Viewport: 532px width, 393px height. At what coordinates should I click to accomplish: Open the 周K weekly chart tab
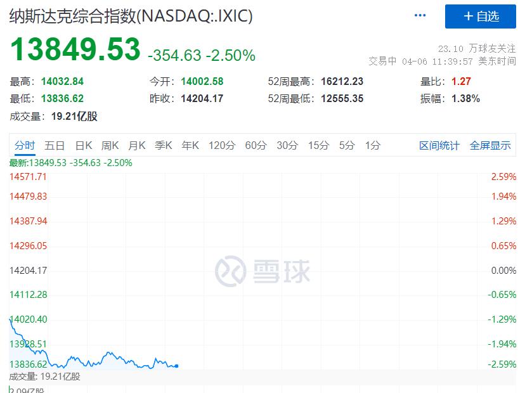(x=110, y=145)
